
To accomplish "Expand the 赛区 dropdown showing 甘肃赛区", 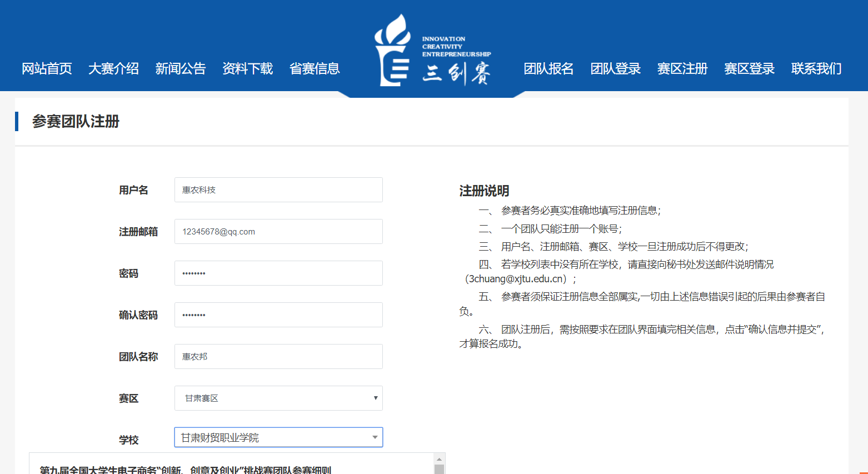I will coord(278,398).
